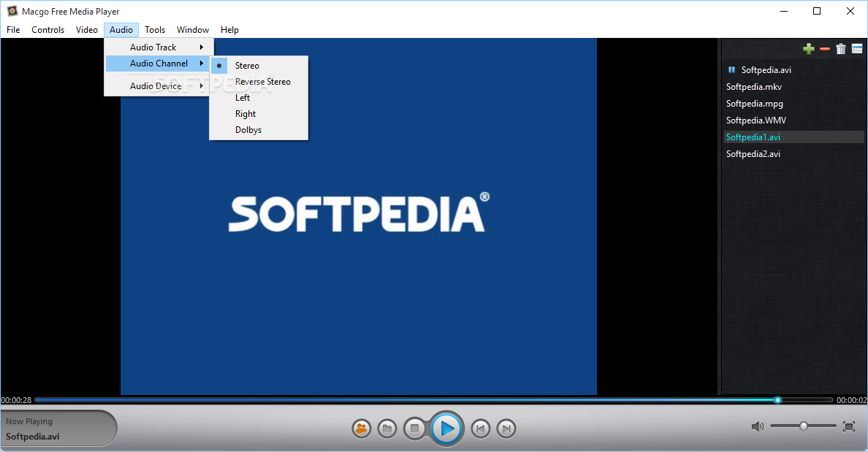
Task: Mute audio via speaker icon
Action: point(757,426)
